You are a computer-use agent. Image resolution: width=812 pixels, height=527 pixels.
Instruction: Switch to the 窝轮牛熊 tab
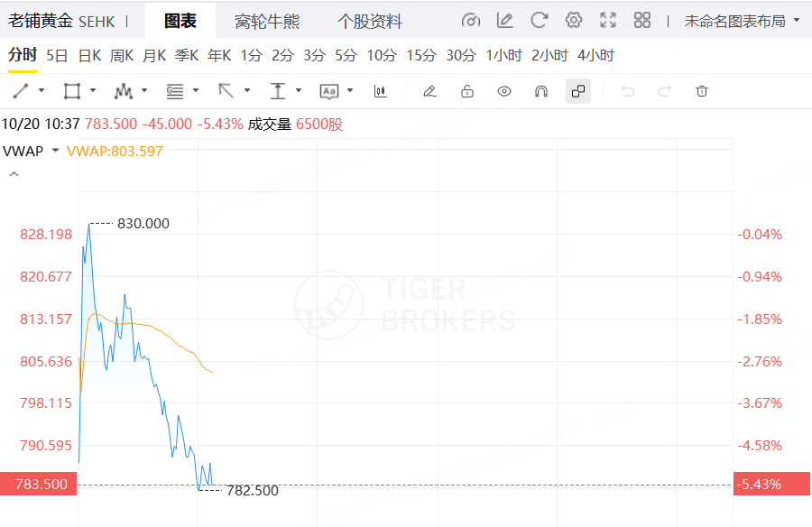[x=267, y=22]
